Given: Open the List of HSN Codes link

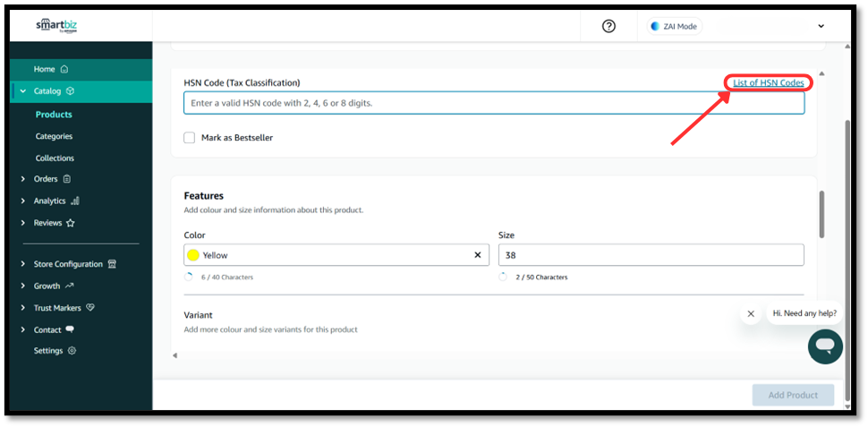Looking at the screenshot, I should click(768, 83).
